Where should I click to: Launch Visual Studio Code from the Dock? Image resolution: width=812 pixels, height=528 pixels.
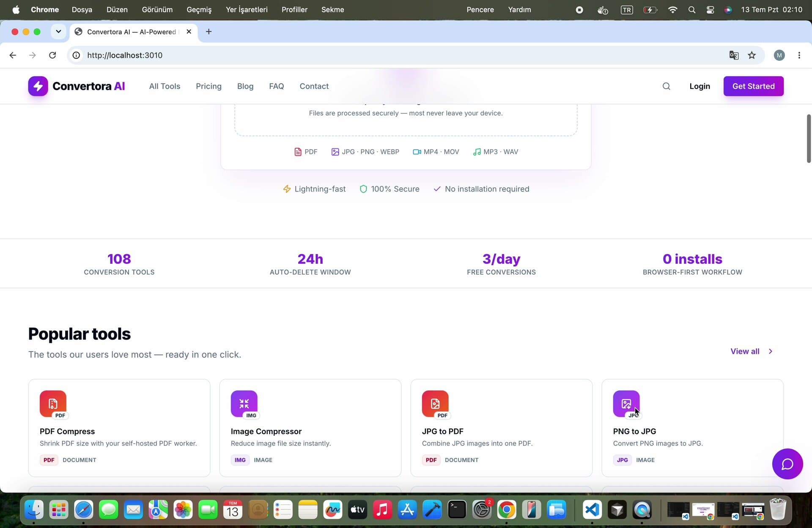pyautogui.click(x=592, y=510)
